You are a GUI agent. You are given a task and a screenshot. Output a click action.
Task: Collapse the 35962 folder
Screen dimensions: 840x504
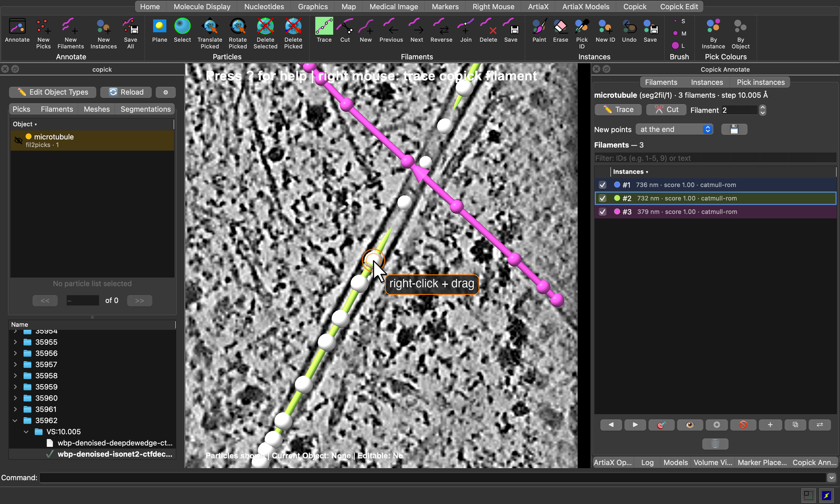(15, 420)
